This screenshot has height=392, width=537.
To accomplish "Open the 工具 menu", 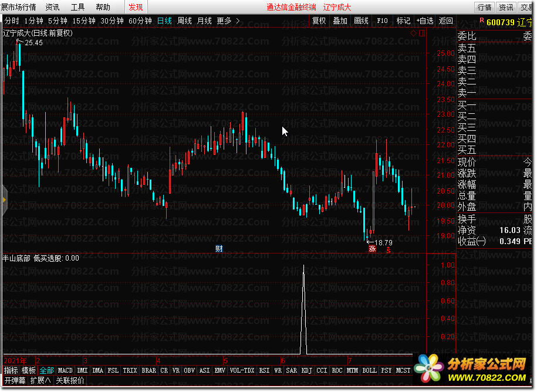I will (77, 7).
